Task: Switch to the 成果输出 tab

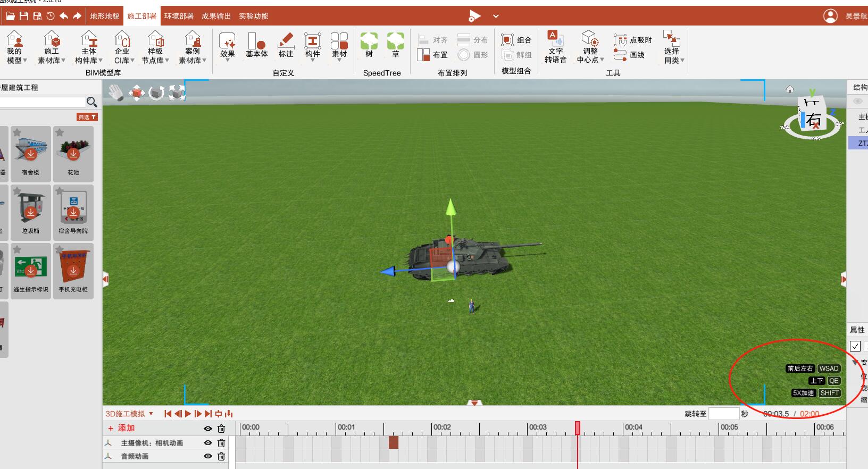Action: [216, 16]
